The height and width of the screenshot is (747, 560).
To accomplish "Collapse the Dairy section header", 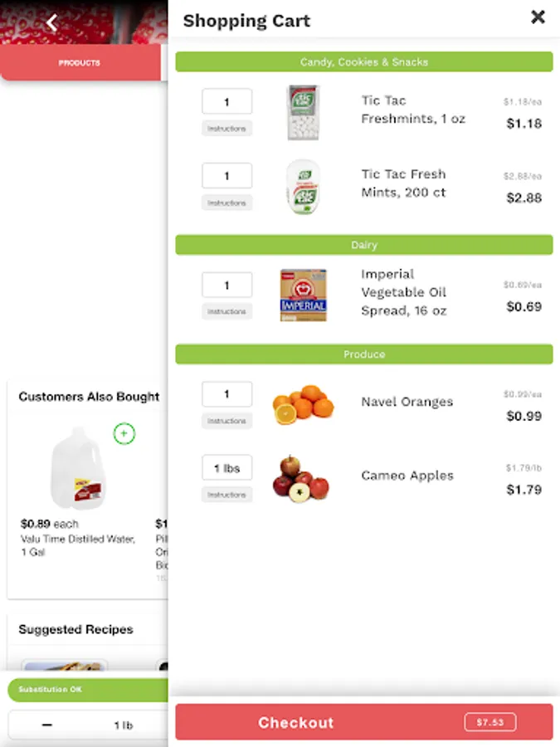I will (364, 245).
